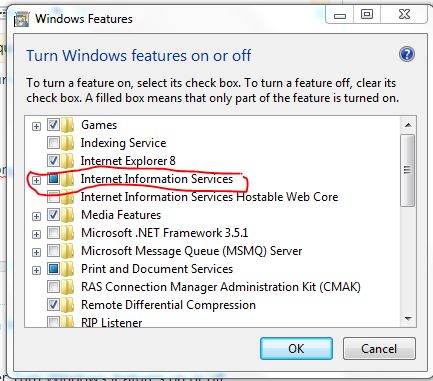Click the Windows Features title bar icon
The height and width of the screenshot is (381, 433).
tap(22, 19)
